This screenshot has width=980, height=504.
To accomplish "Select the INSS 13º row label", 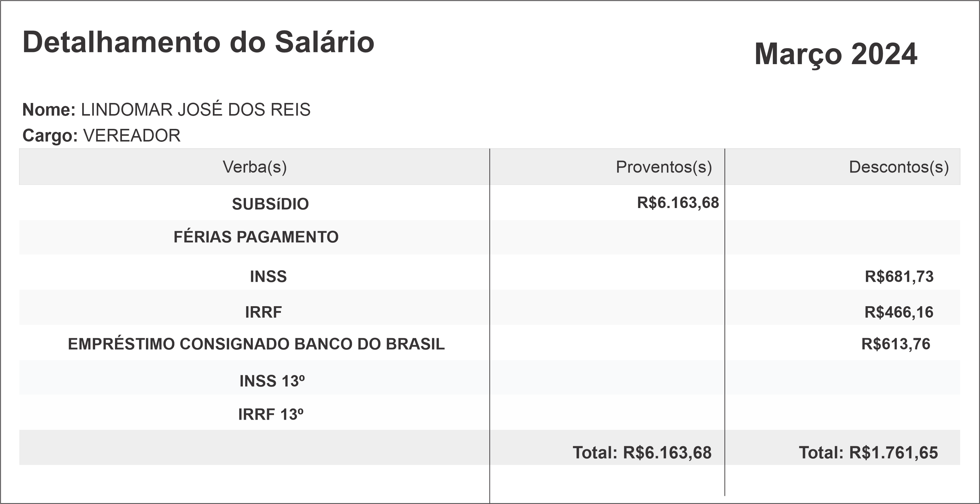I will coord(272,381).
